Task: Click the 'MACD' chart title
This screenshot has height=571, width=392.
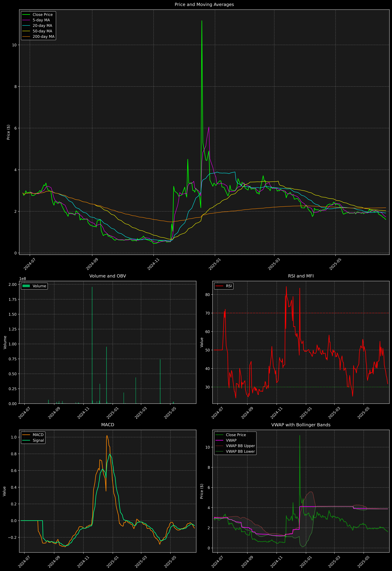Action: coord(108,425)
